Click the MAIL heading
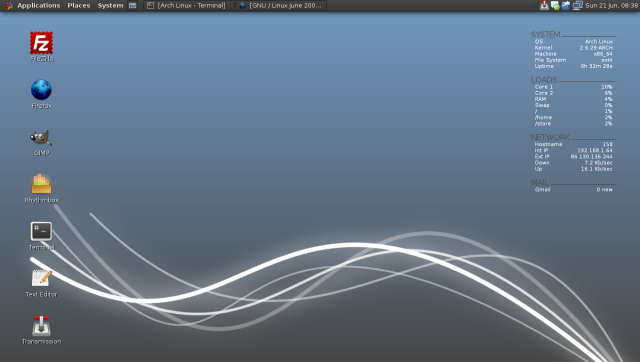This screenshot has width=640, height=362. (x=540, y=182)
